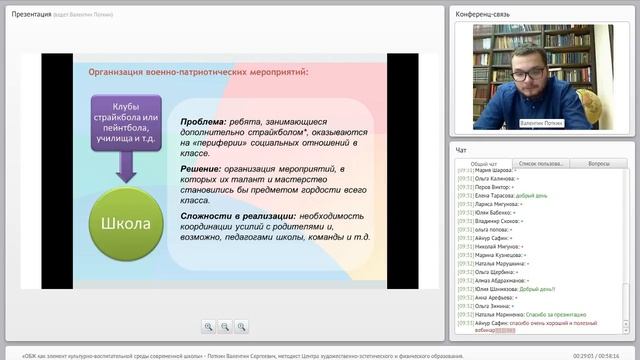
Task: Select Николай Мигунов chat message
Action: pos(490,247)
